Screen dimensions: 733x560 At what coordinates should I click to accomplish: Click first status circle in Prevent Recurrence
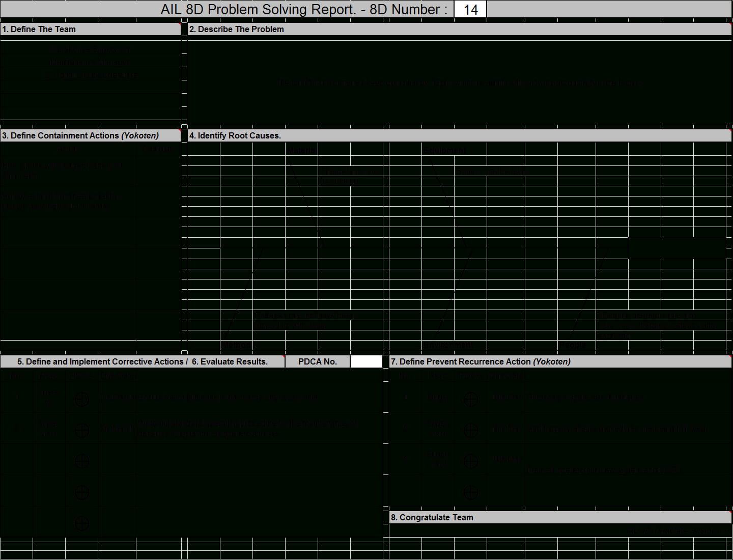(x=471, y=400)
